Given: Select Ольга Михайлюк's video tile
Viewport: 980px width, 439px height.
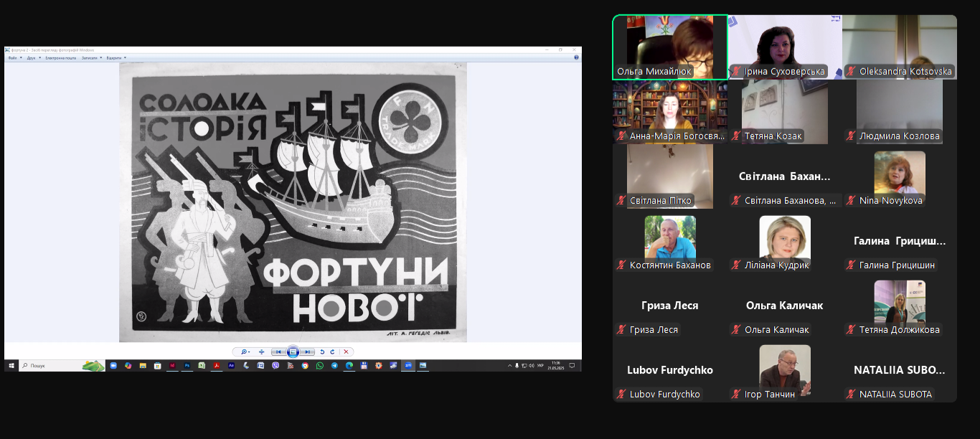Looking at the screenshot, I should 669,47.
